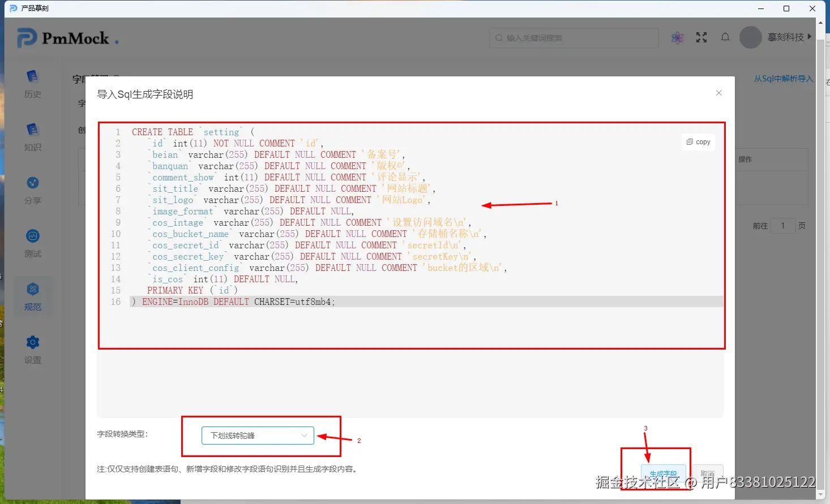Select the 规范 sidebar item

[x=32, y=296]
